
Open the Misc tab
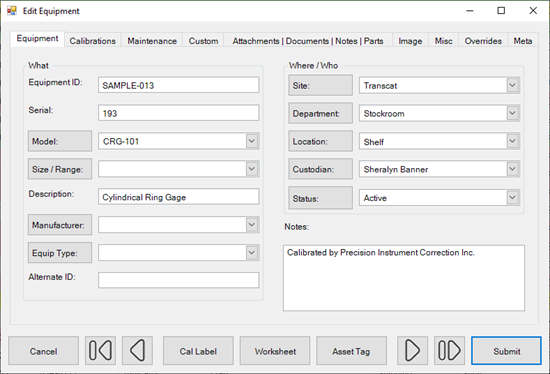point(443,41)
